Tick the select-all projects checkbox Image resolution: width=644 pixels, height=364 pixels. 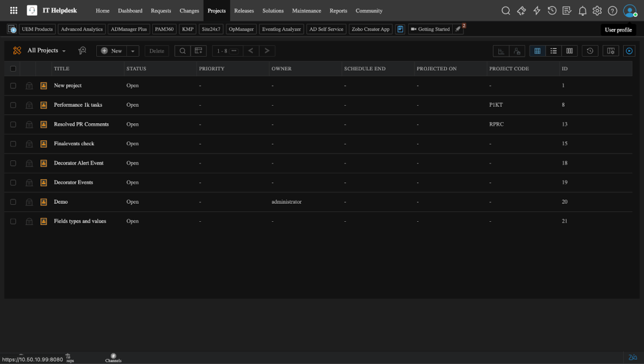pyautogui.click(x=13, y=69)
